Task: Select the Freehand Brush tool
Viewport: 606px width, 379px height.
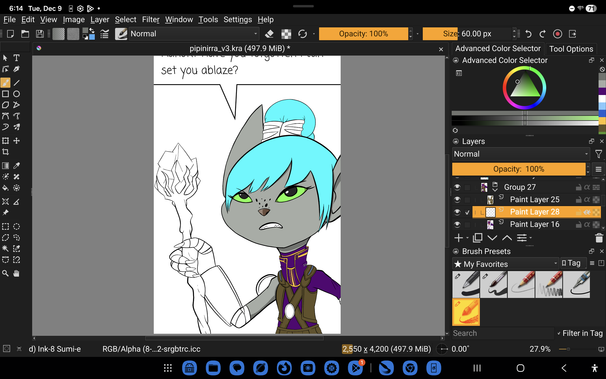Action: pyautogui.click(x=5, y=83)
